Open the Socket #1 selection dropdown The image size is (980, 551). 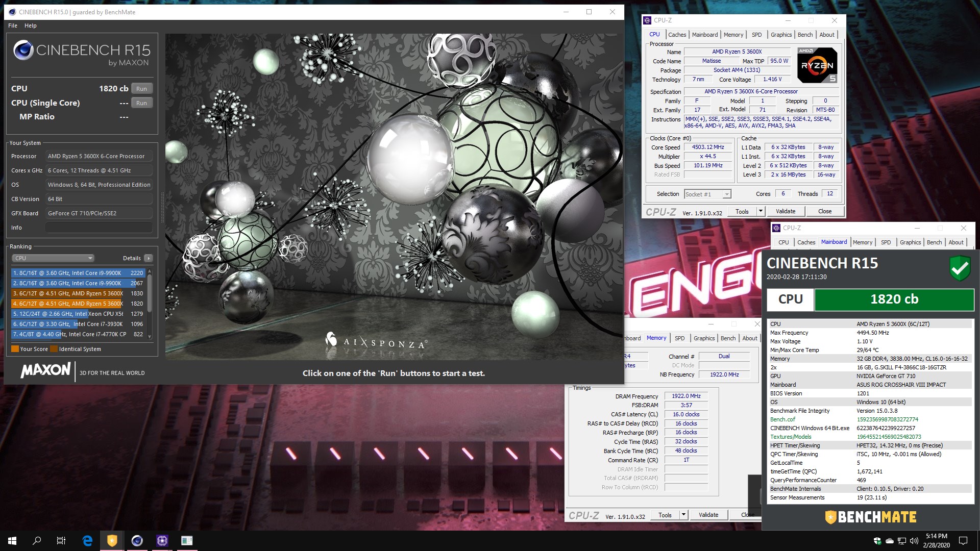[707, 194]
